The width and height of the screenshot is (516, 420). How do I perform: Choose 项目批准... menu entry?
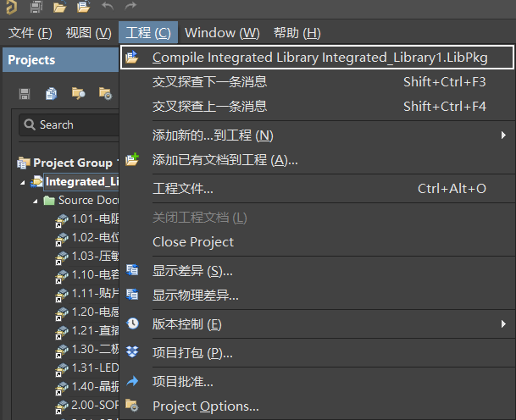point(317,382)
